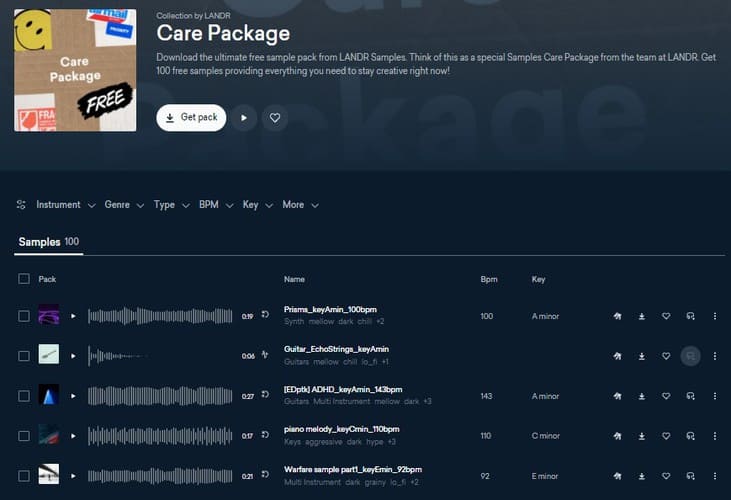Image resolution: width=731 pixels, height=500 pixels.
Task: Open the Collection by LANDR link
Action: click(193, 15)
